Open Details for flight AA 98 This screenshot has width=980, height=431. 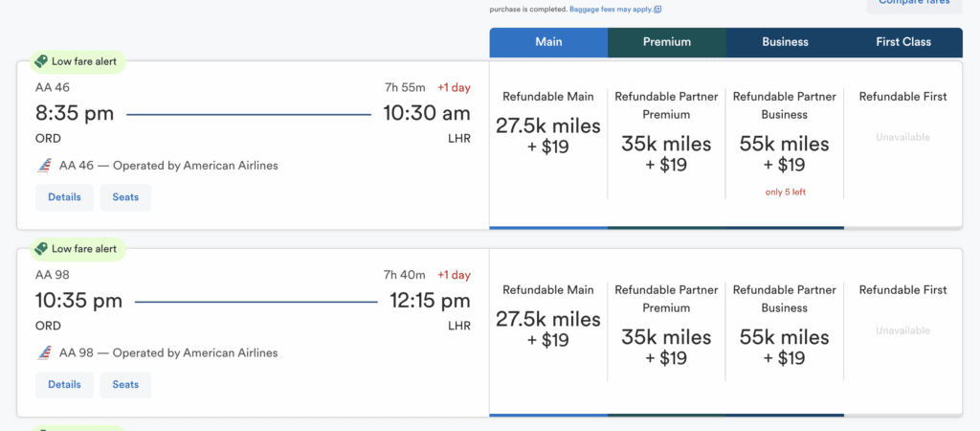[64, 385]
